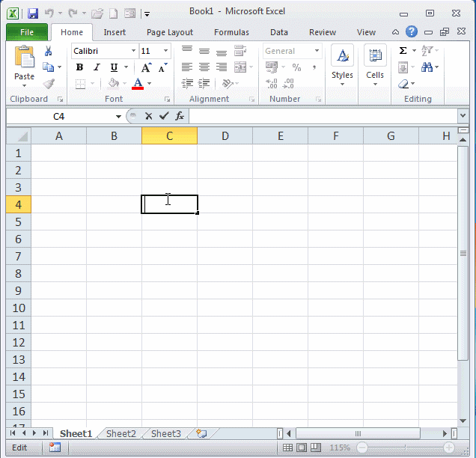The height and width of the screenshot is (458, 476).
Task: Open the Name Box dropdown arrow
Action: point(118,117)
